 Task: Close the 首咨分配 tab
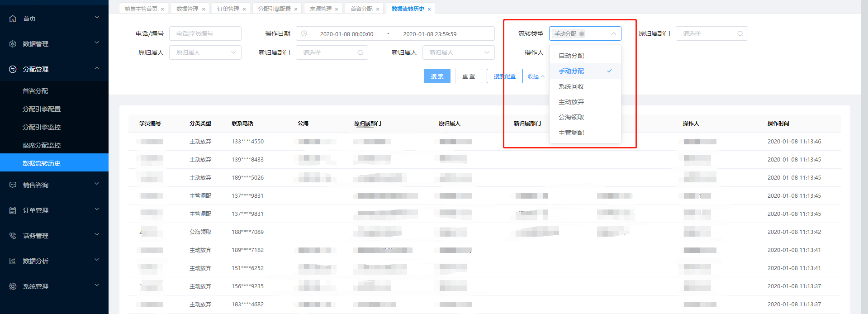378,9
